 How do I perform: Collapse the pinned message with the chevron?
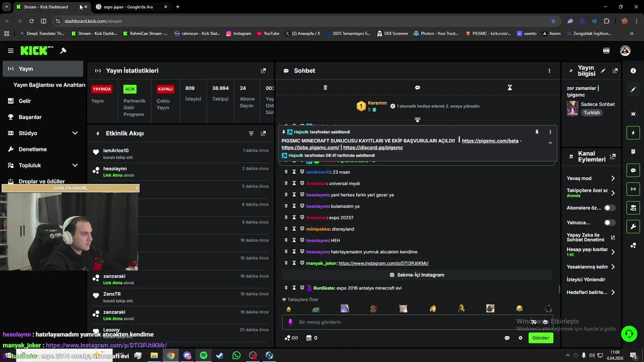[550, 143]
